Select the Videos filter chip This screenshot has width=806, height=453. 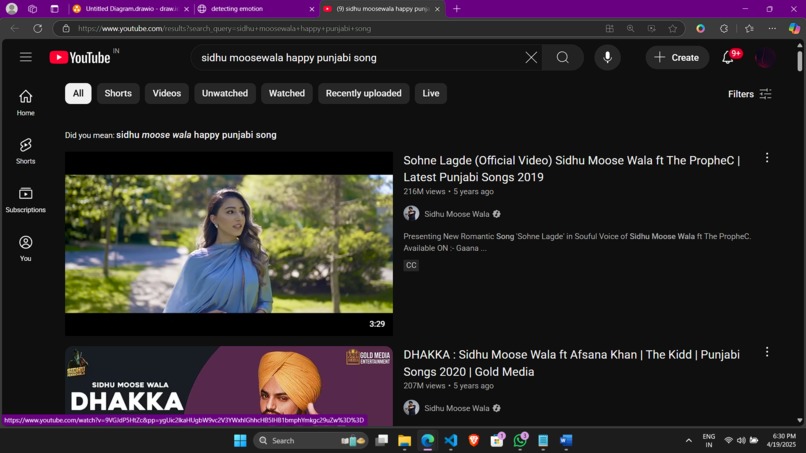[167, 94]
